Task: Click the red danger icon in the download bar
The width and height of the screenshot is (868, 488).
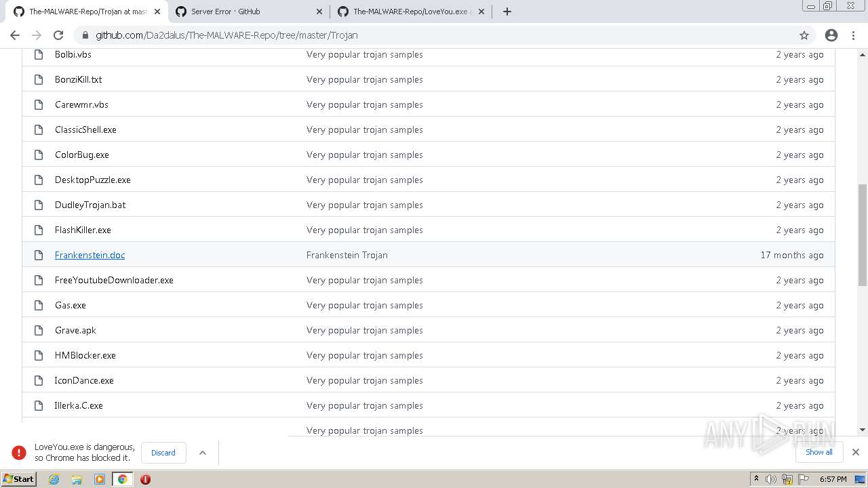Action: point(19,453)
